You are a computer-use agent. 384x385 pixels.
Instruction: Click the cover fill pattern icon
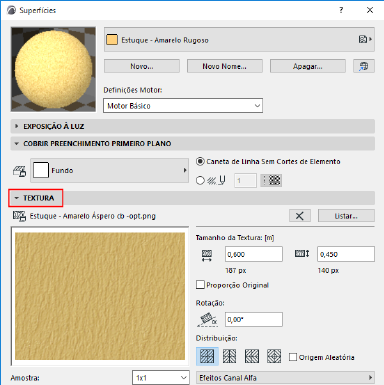pyautogui.click(x=19, y=171)
